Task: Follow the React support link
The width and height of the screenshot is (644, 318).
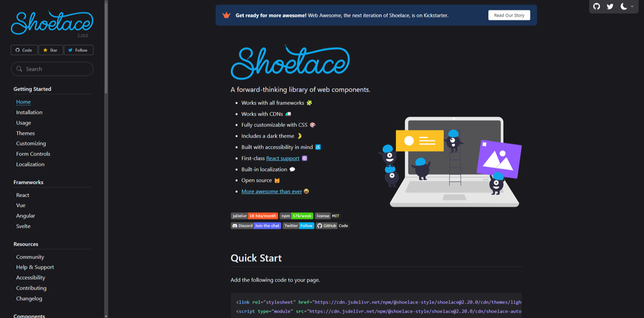Action: 283,158
